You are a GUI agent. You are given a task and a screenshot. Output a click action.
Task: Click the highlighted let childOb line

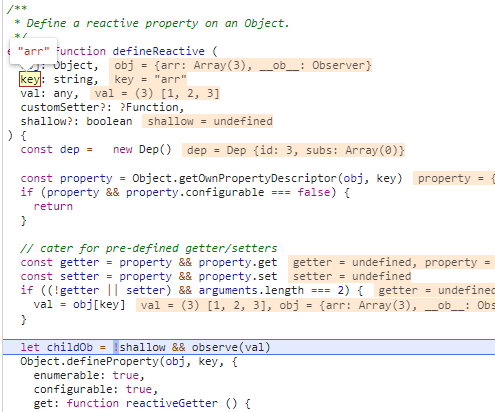[249, 347]
